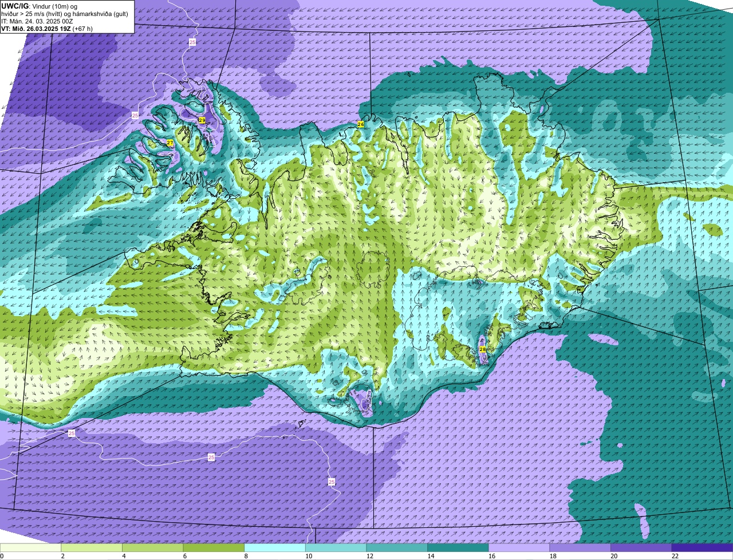The height and width of the screenshot is (560, 733).
Task: Click the legend scale value 16
Action: pyautogui.click(x=492, y=556)
